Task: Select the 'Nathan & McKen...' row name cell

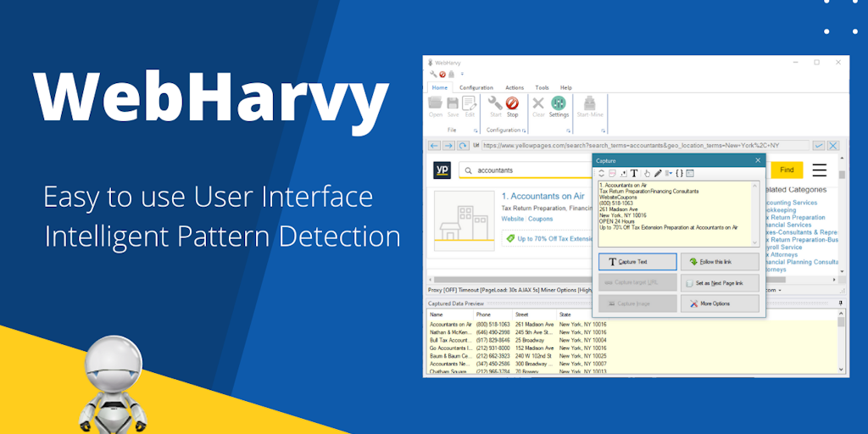Action: [451, 332]
